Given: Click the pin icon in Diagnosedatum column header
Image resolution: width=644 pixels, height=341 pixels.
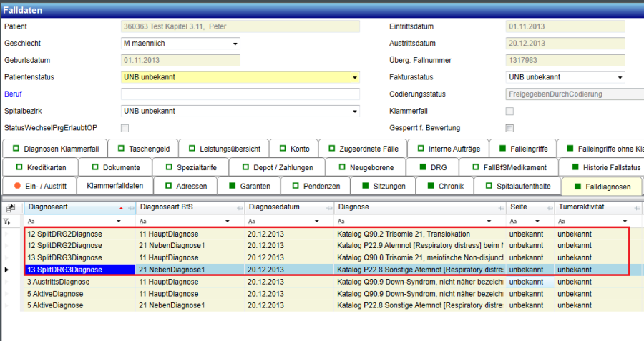Looking at the screenshot, I should click(x=328, y=207).
